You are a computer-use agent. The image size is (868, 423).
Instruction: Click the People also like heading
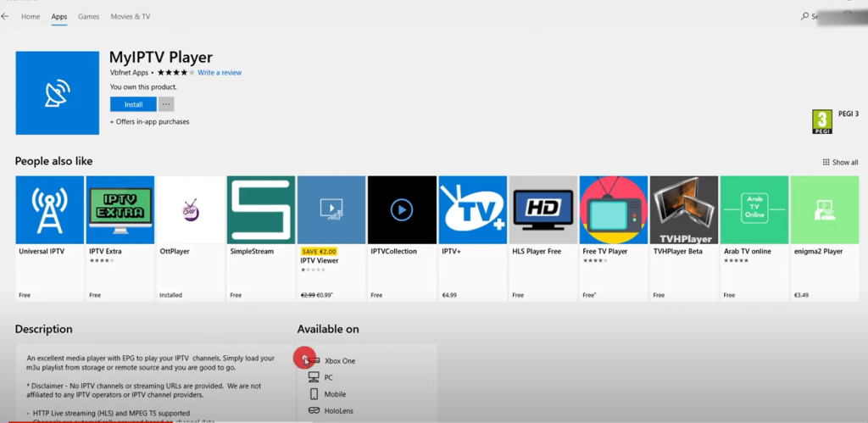click(53, 161)
